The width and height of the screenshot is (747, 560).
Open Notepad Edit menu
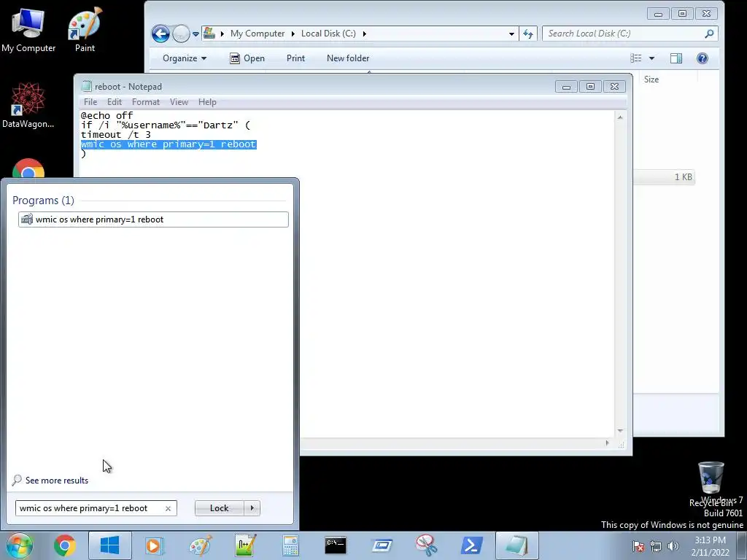point(115,102)
